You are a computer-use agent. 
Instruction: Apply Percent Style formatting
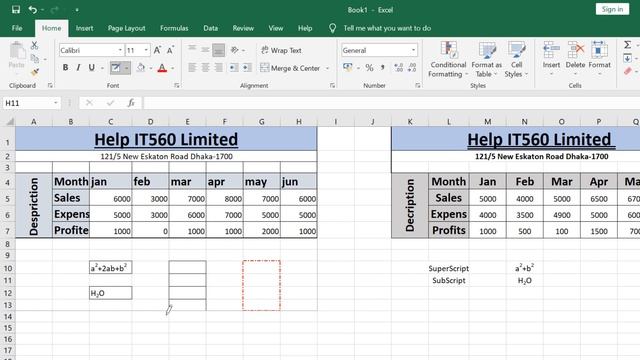pos(369,68)
